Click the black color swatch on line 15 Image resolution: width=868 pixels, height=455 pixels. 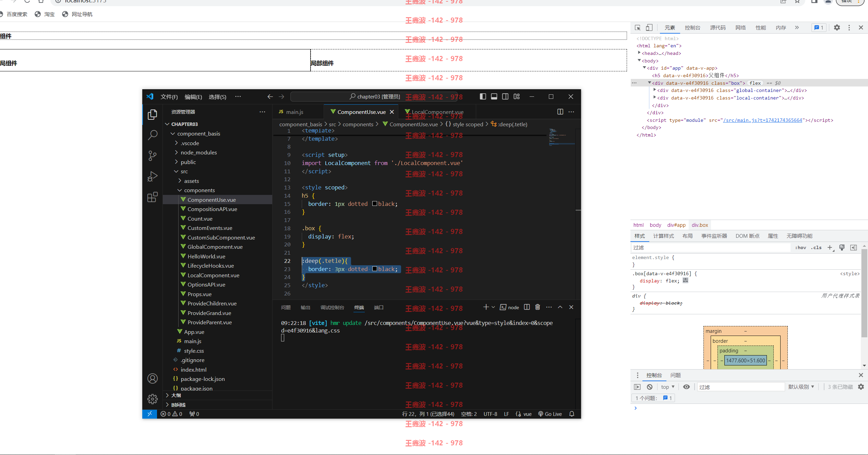point(374,203)
